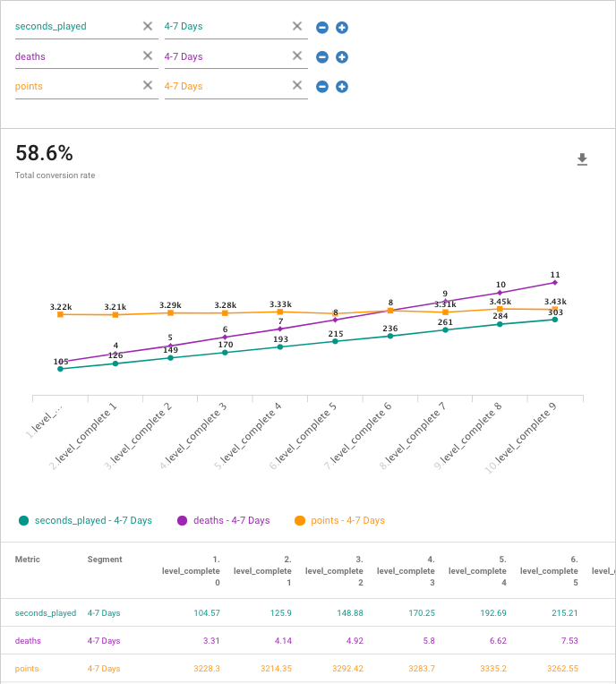Click the green data point labeled 303
This screenshot has width=616, height=684.
click(555, 319)
